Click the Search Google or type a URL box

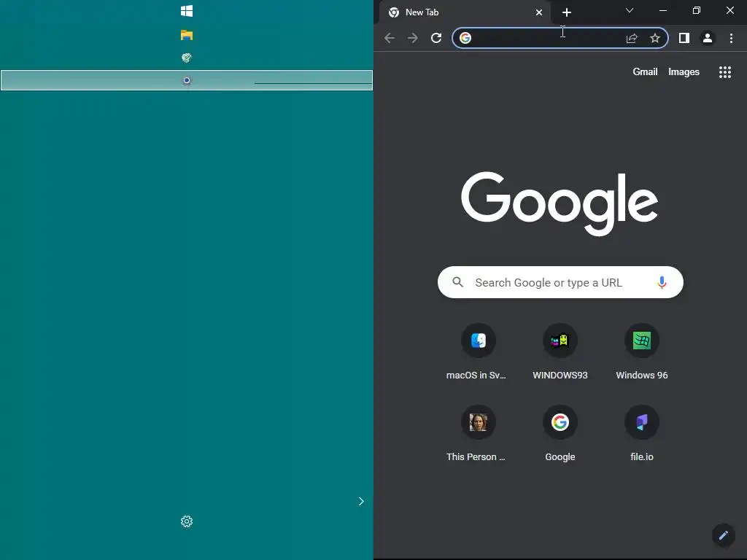point(560,282)
